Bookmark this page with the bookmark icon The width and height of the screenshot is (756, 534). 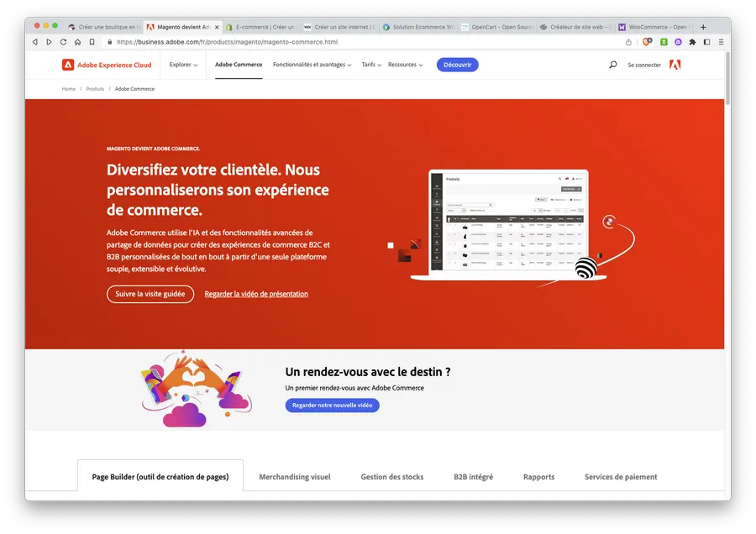coord(92,42)
